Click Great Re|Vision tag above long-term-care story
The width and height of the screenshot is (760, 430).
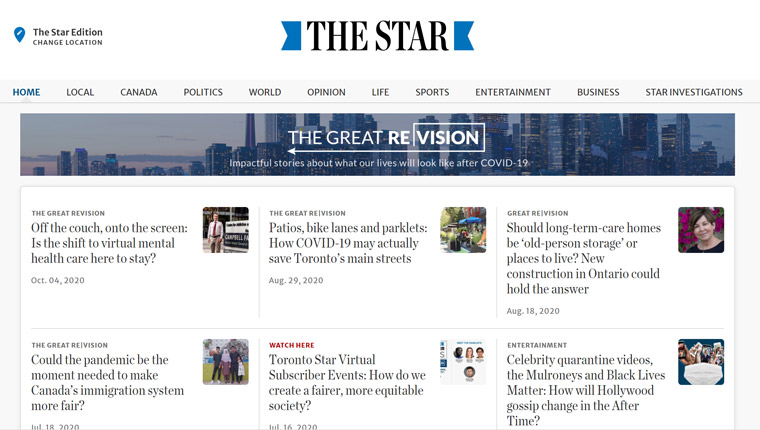(538, 213)
